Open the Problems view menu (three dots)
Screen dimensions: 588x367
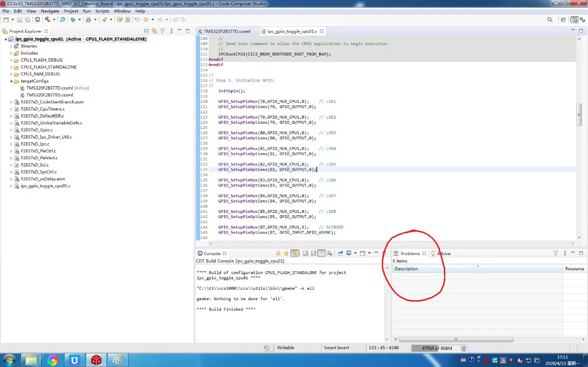565,253
